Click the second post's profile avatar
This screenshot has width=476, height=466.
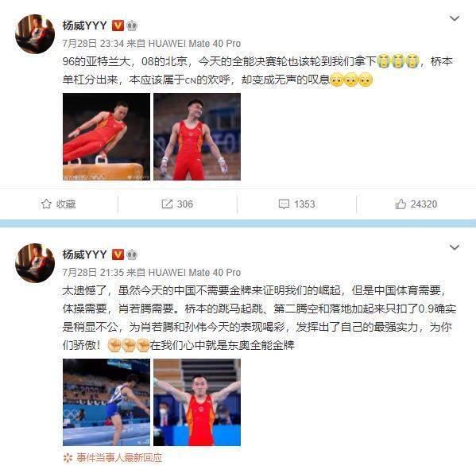pyautogui.click(x=35, y=262)
